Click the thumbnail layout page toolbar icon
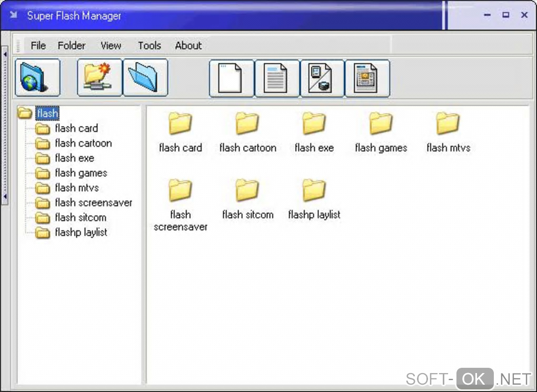The width and height of the screenshot is (537, 392). click(x=367, y=78)
